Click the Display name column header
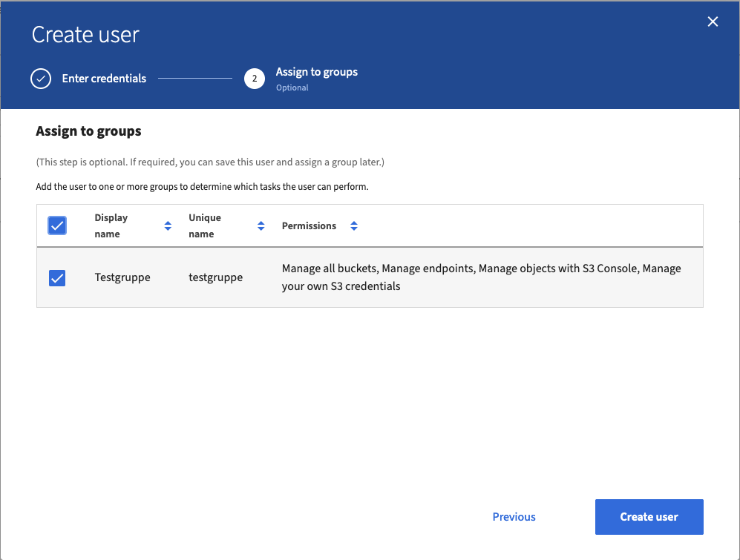 (x=111, y=226)
